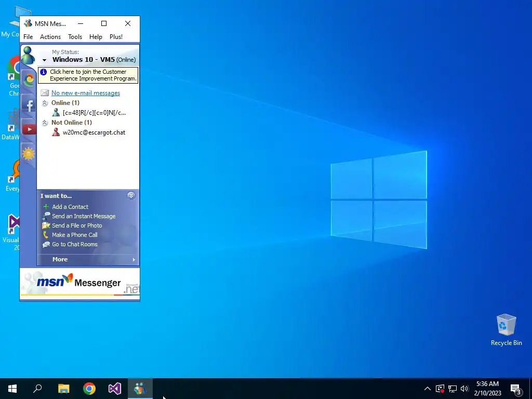Viewport: 532px width, 399px height.
Task: Expand the More submenu arrow
Action: 134,260
